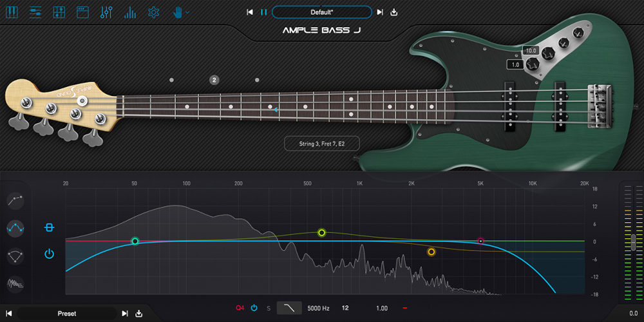The image size is (644, 322).
Task: Open the grid-faders panel icon
Action: (59, 12)
